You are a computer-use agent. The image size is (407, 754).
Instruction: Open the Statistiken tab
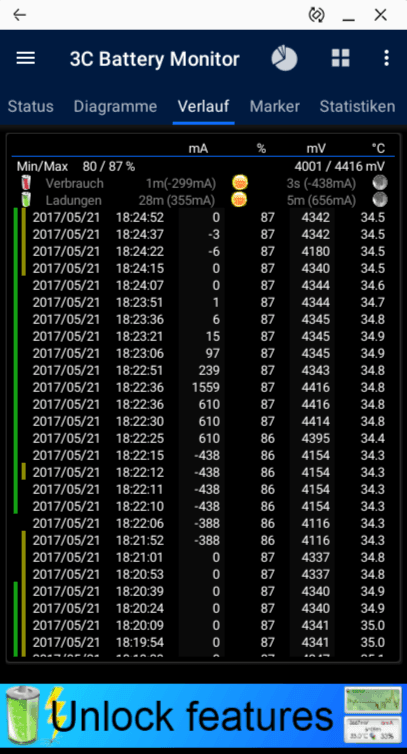pyautogui.click(x=357, y=106)
